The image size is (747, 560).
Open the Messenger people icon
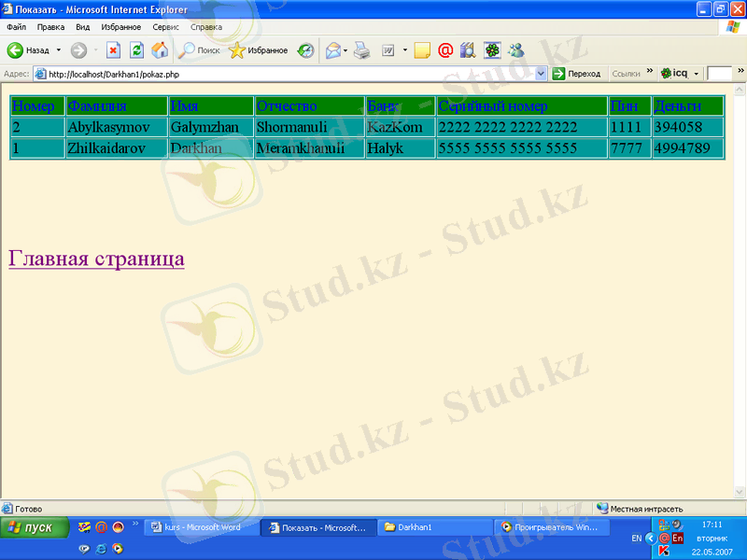(516, 50)
